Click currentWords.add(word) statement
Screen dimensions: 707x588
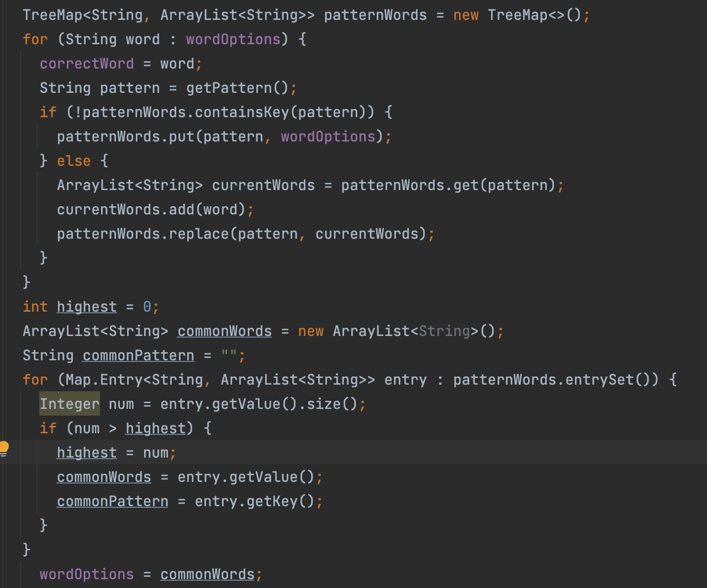click(151, 209)
